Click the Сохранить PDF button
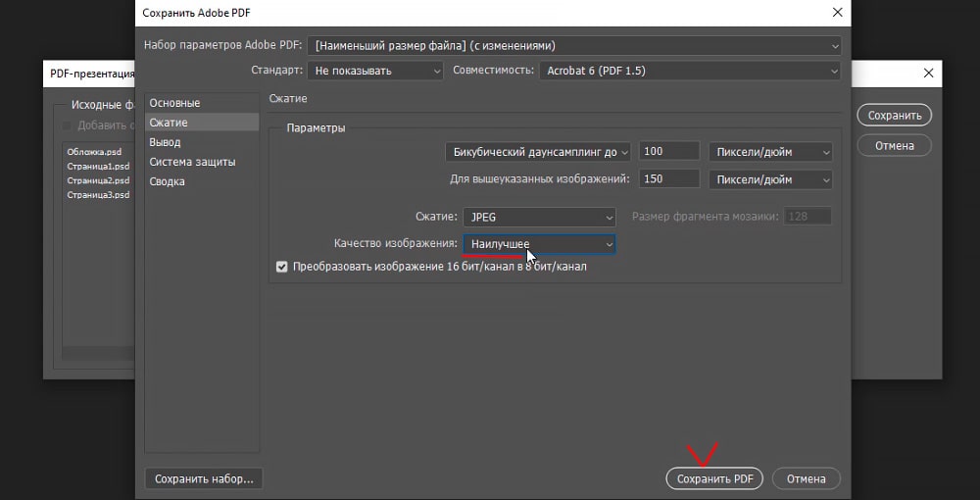The width and height of the screenshot is (980, 500). pos(714,479)
